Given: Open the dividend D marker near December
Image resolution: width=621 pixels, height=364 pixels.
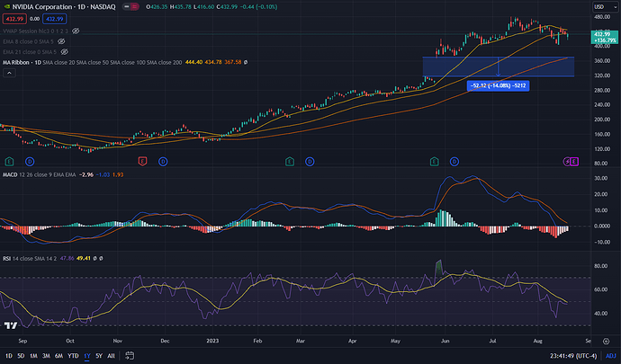Looking at the screenshot, I should click(x=163, y=162).
